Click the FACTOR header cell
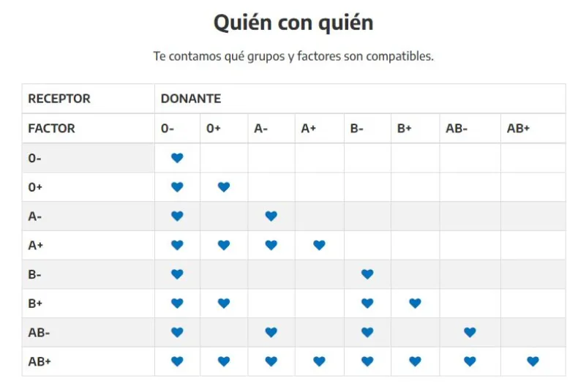Screen dimensions: 578x392 tap(51, 128)
